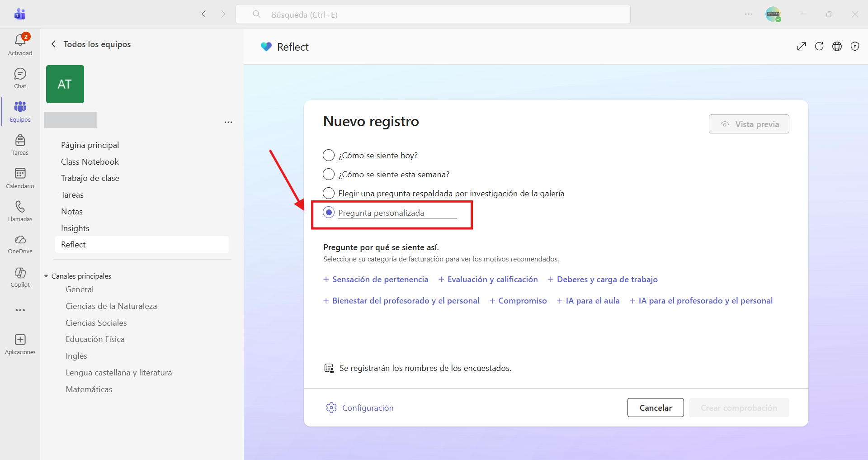The height and width of the screenshot is (460, 868).
Task: Expand the Compromiso category
Action: [x=518, y=301]
